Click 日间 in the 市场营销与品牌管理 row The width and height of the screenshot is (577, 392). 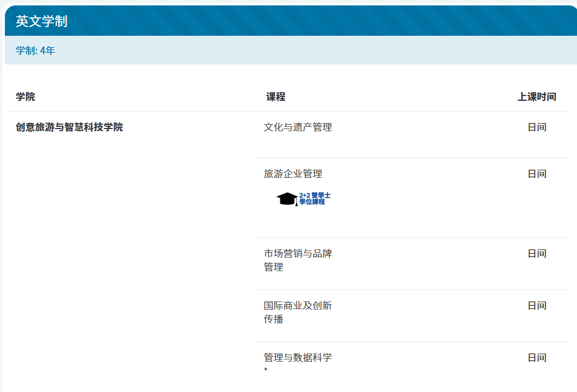click(x=537, y=254)
